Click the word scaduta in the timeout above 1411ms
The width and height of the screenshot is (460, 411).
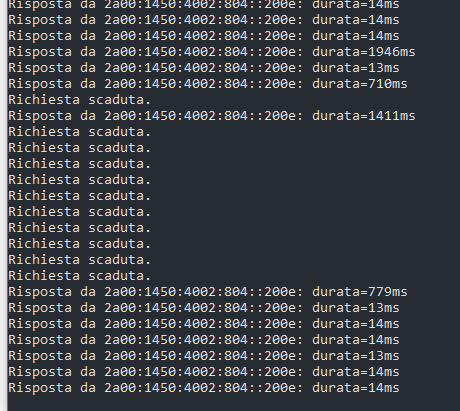point(120,100)
